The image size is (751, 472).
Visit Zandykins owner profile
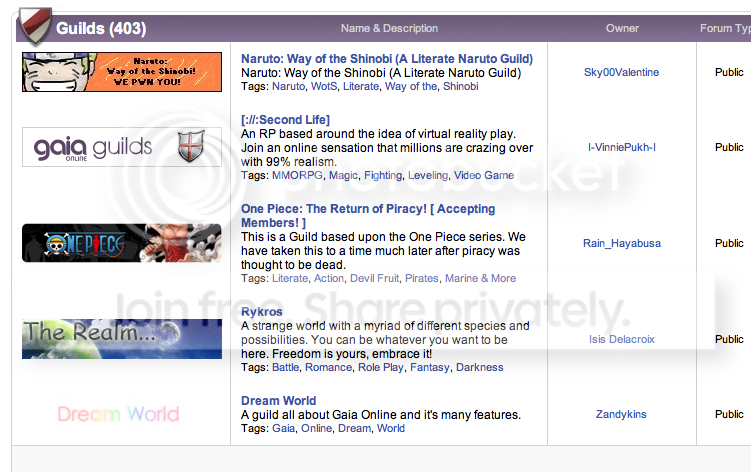[x=621, y=414]
